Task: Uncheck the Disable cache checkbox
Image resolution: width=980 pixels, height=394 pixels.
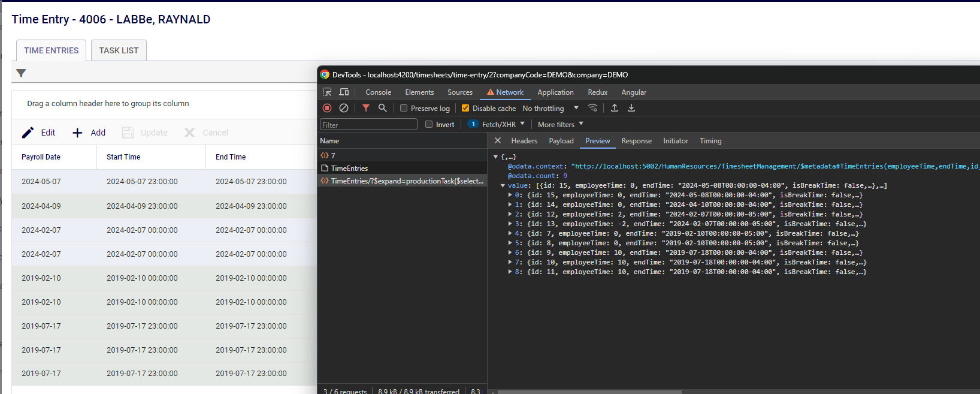Action: pos(465,109)
